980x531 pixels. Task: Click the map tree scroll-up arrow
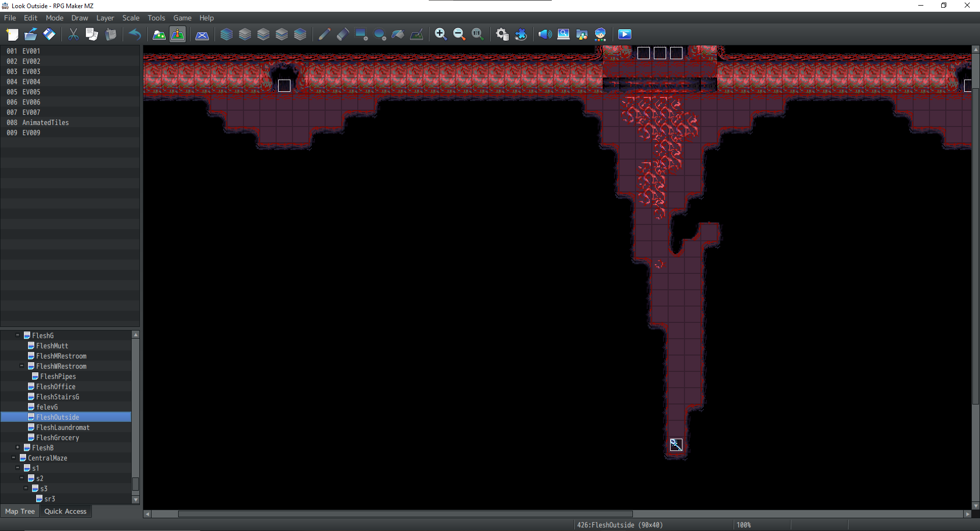click(x=135, y=335)
